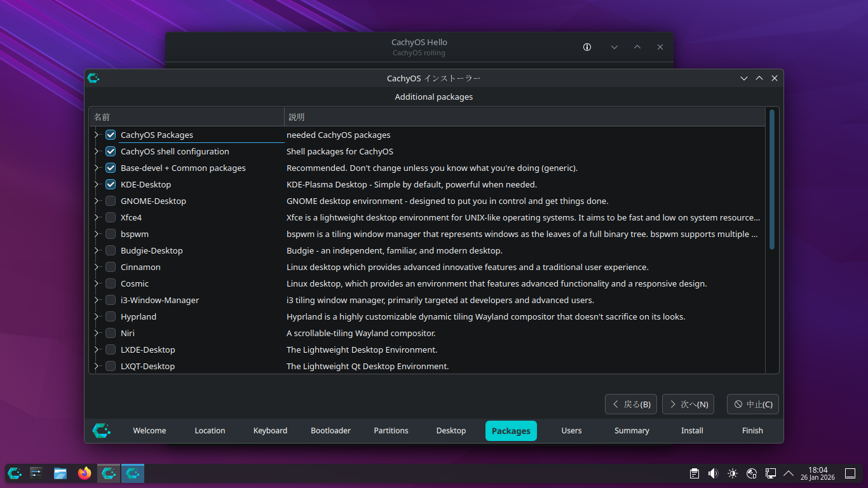Select the Bootloader step

click(330, 431)
